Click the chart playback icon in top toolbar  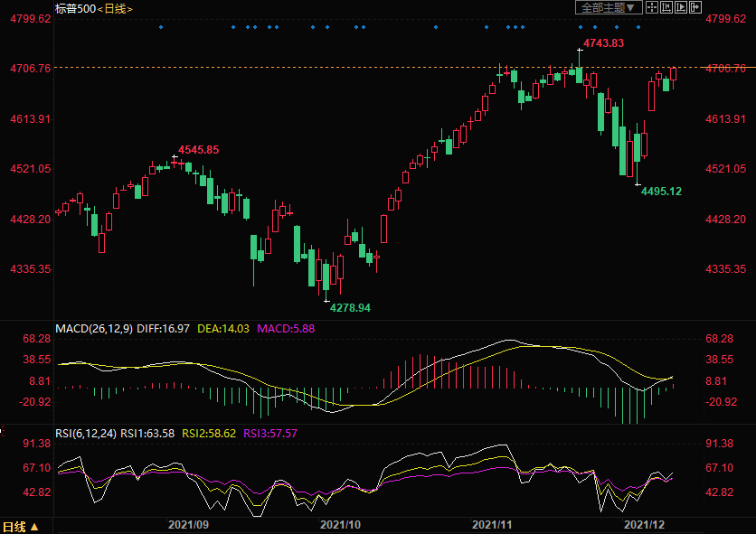[x=681, y=7]
